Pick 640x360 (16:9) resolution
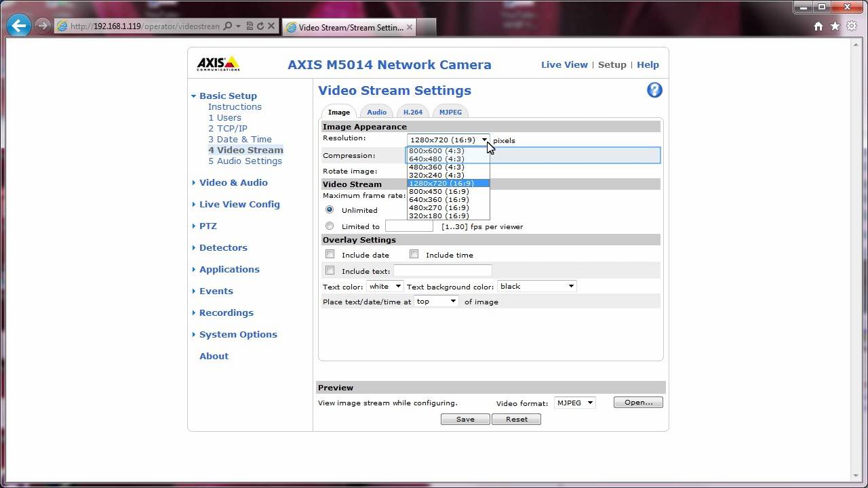The width and height of the screenshot is (868, 488). tap(448, 199)
